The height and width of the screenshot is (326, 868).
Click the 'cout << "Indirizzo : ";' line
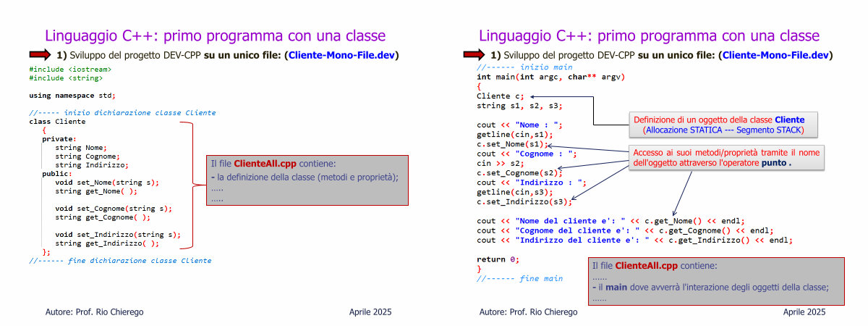(531, 182)
